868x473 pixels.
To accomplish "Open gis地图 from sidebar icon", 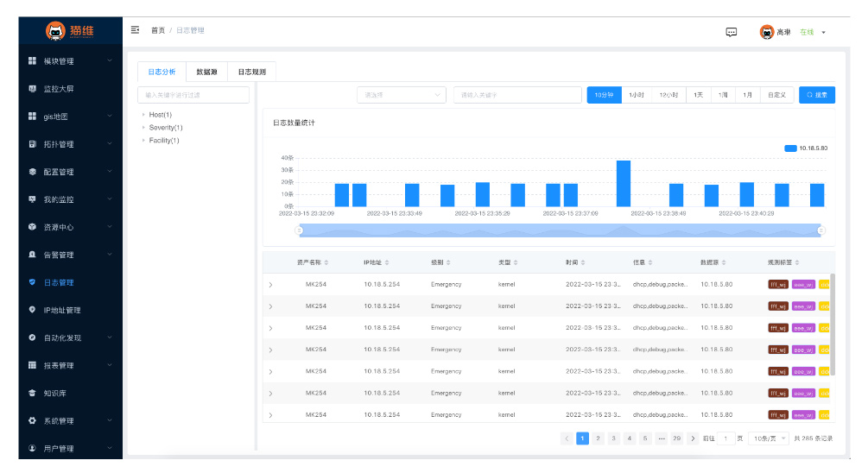I will [x=32, y=117].
